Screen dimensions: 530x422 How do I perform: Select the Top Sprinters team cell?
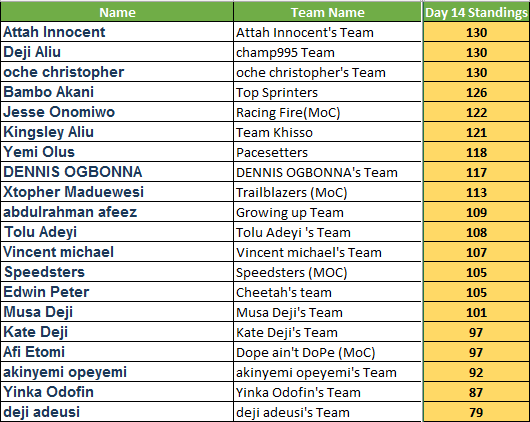pyautogui.click(x=328, y=92)
